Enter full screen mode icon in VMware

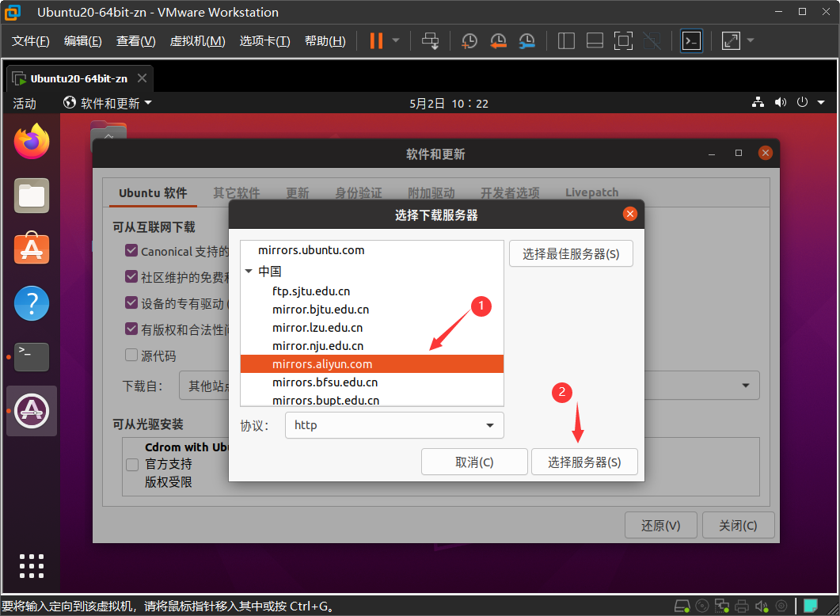click(623, 40)
